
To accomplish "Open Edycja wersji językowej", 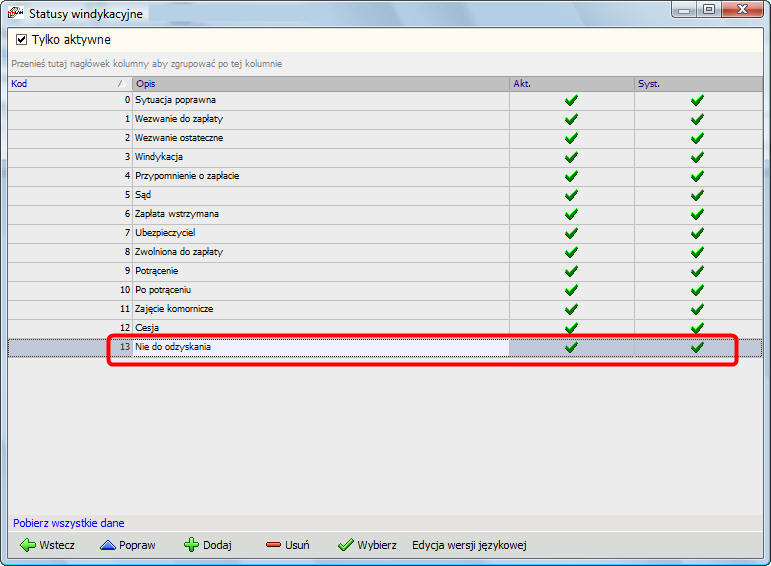I will tap(469, 545).
